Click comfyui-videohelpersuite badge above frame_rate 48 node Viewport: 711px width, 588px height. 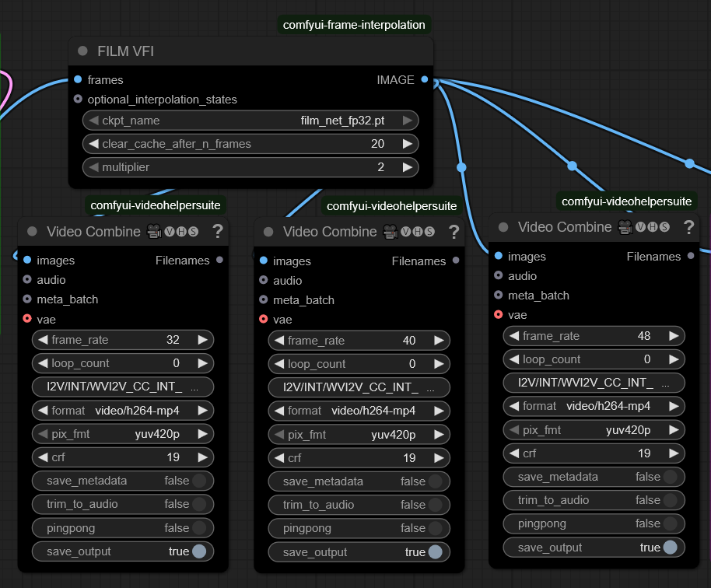coord(627,201)
